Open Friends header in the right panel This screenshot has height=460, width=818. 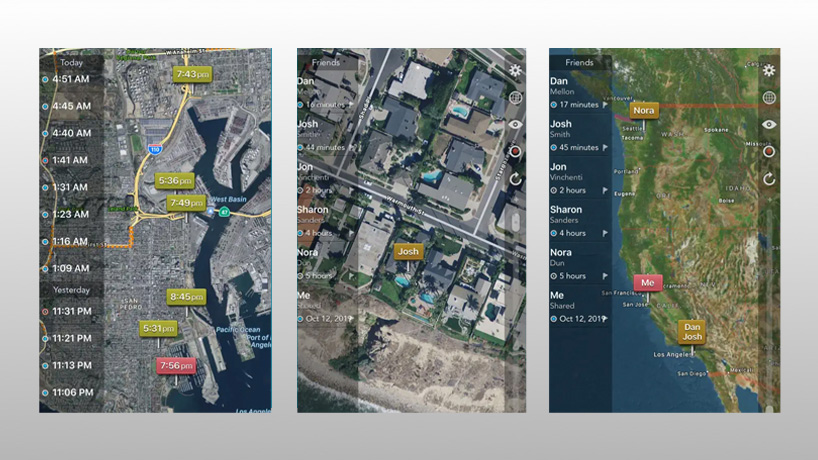click(579, 62)
